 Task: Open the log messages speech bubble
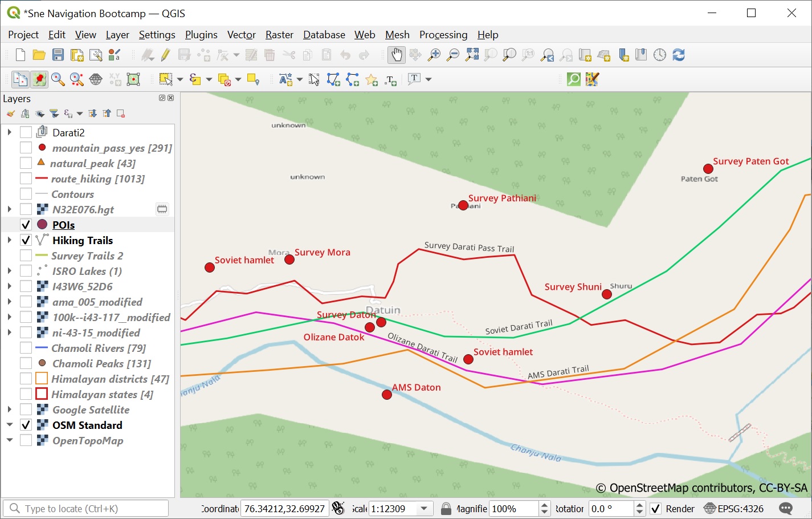pyautogui.click(x=786, y=509)
